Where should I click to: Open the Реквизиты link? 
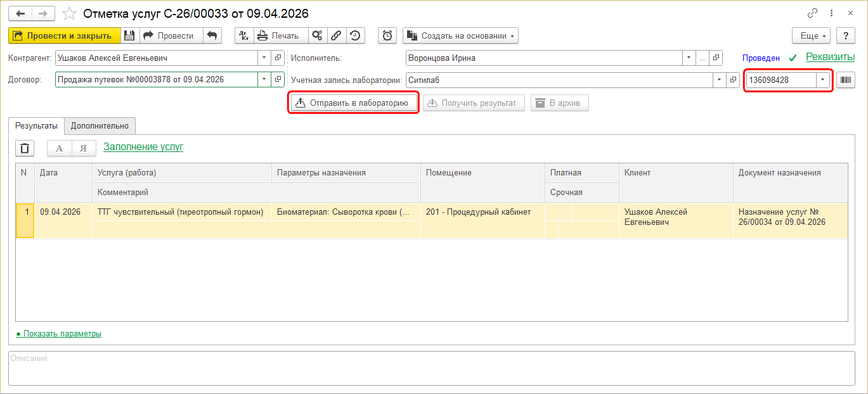830,57
